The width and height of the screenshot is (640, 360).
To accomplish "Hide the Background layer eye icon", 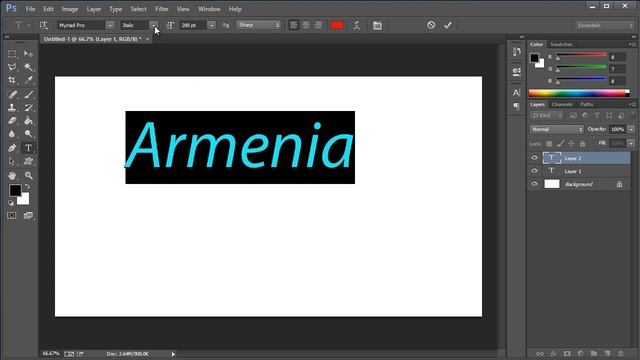I will 534,184.
